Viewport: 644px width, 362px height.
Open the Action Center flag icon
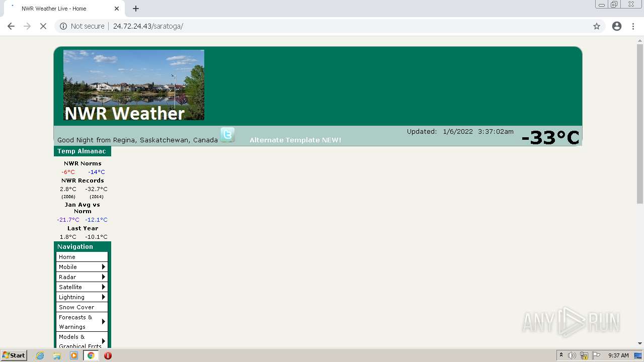(x=596, y=355)
